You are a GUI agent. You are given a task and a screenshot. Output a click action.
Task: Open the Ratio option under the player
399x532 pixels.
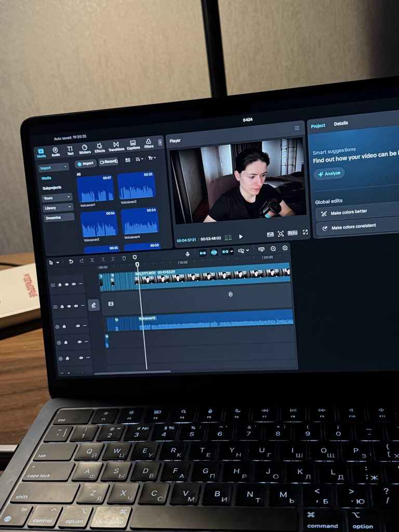(292, 233)
